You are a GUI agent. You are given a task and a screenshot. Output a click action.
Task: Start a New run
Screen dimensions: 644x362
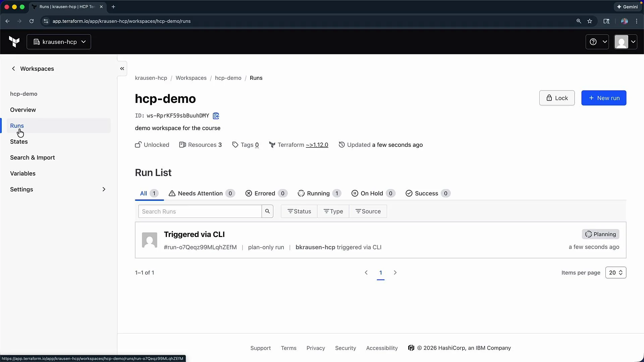click(x=604, y=98)
